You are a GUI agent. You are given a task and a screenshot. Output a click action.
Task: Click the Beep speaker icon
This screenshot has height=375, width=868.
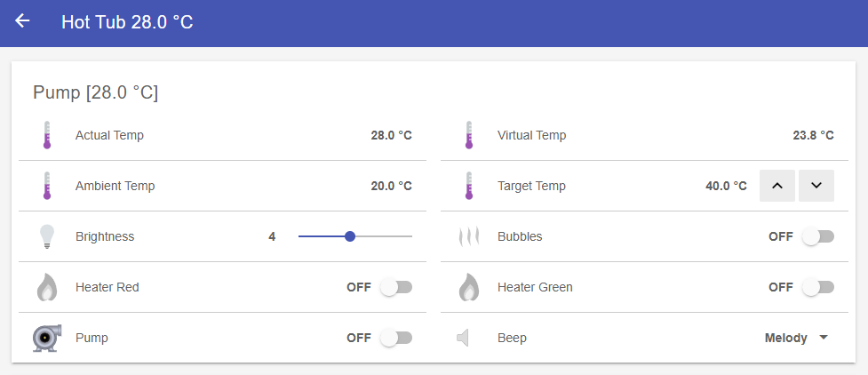tap(463, 339)
